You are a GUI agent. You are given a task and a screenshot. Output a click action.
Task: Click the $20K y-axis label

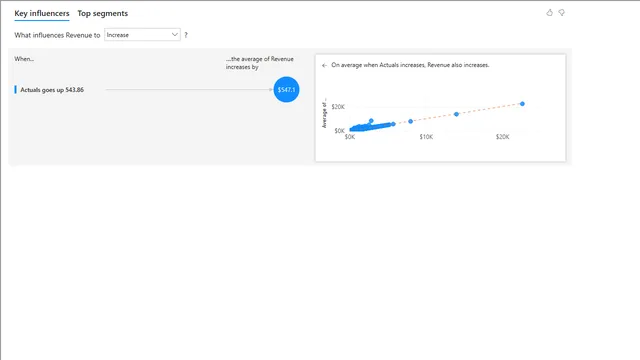tap(338, 107)
